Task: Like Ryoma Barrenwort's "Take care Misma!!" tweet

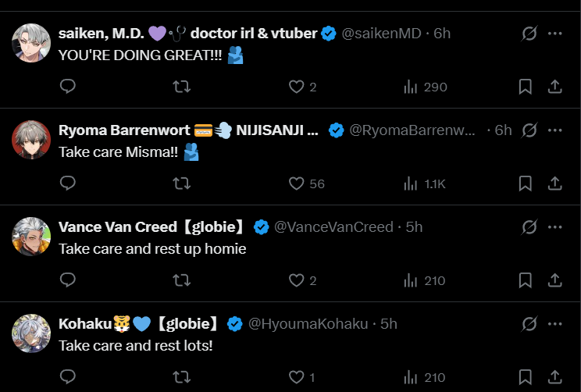Action: 296,184
